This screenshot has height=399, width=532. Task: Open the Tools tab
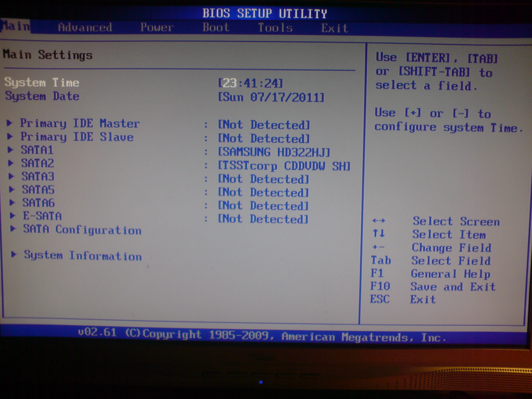tap(275, 28)
